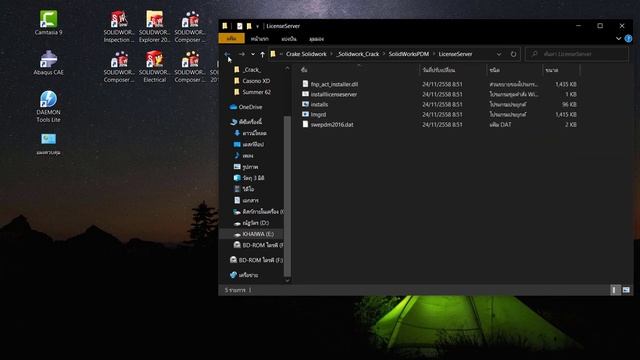This screenshot has width=640, height=360.
Task: Sort by the Size column header
Action: [561, 70]
